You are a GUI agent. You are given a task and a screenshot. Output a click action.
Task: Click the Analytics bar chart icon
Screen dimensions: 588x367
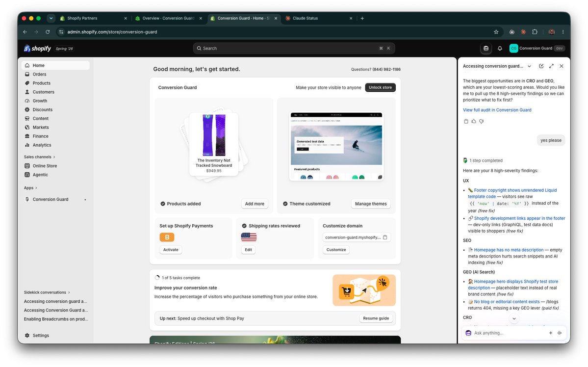click(27, 145)
